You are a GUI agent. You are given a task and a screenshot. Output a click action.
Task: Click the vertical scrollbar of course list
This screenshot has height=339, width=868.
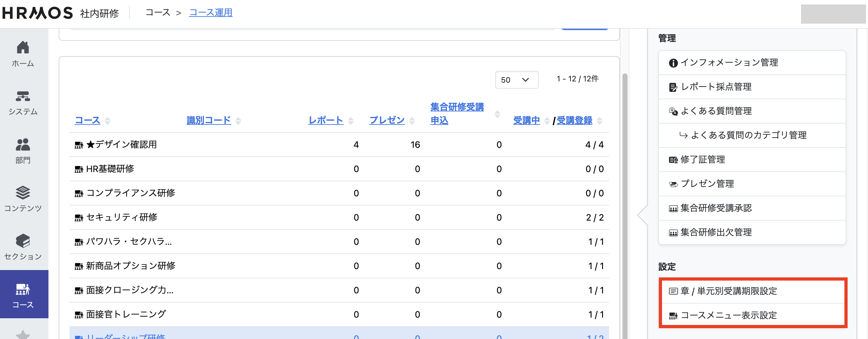click(624, 202)
